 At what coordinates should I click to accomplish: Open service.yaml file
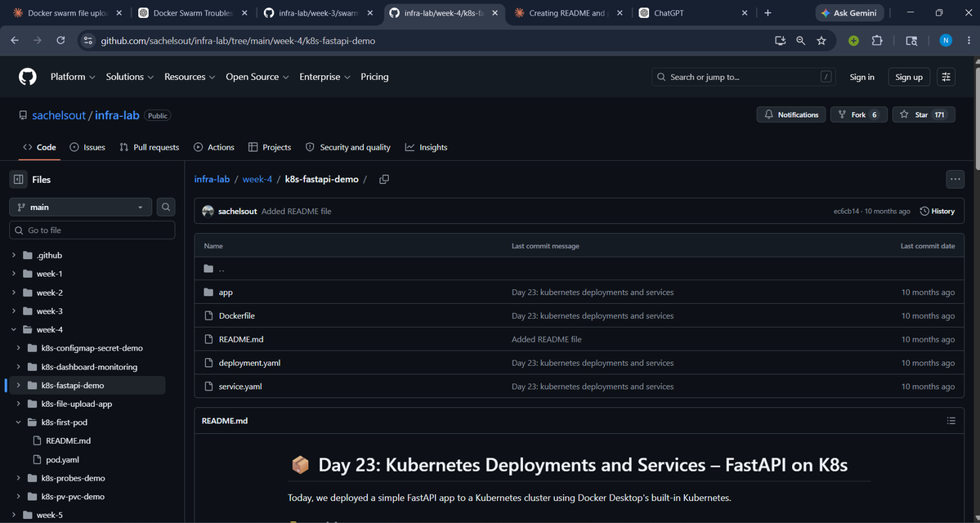240,387
